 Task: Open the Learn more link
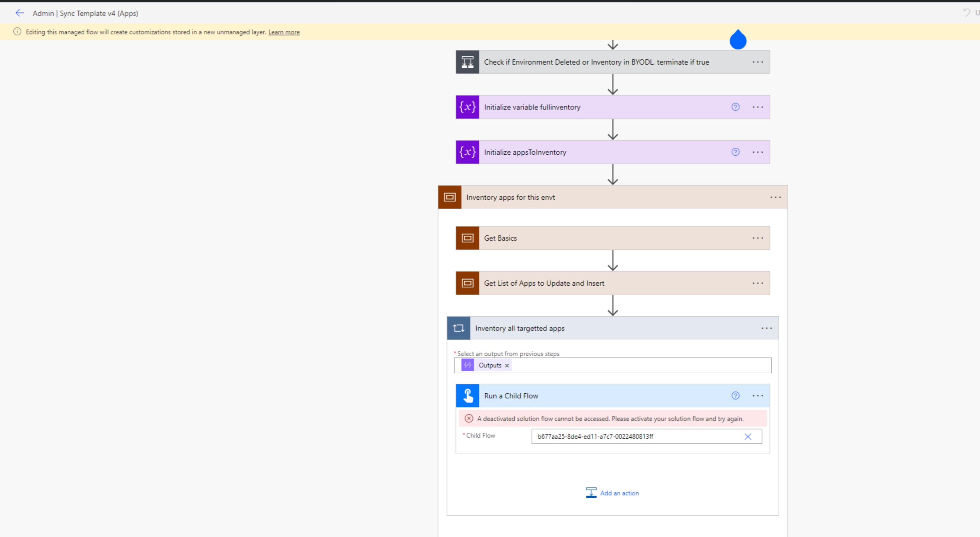(284, 32)
